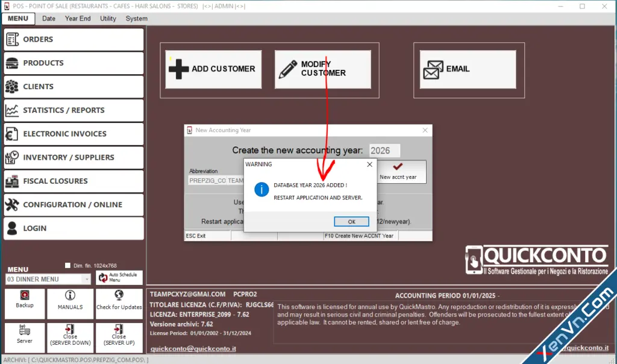This screenshot has width=617, height=364.
Task: Run the Backup tool
Action: click(x=24, y=304)
